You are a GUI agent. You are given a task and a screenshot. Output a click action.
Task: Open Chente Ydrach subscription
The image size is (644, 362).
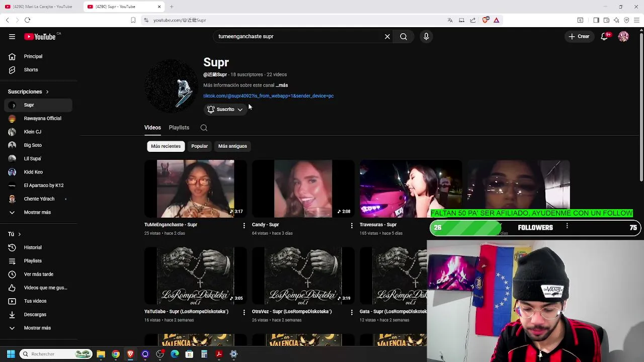(38, 199)
